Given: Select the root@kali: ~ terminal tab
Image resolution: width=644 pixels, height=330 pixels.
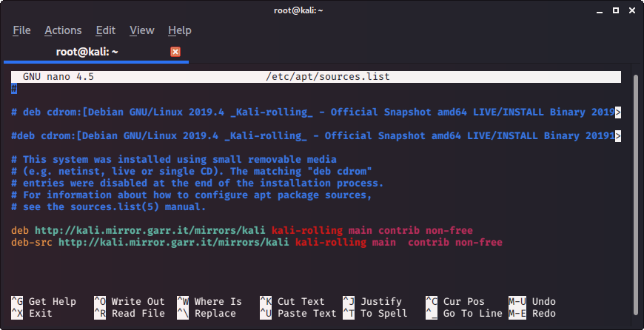Looking at the screenshot, I should pos(87,52).
